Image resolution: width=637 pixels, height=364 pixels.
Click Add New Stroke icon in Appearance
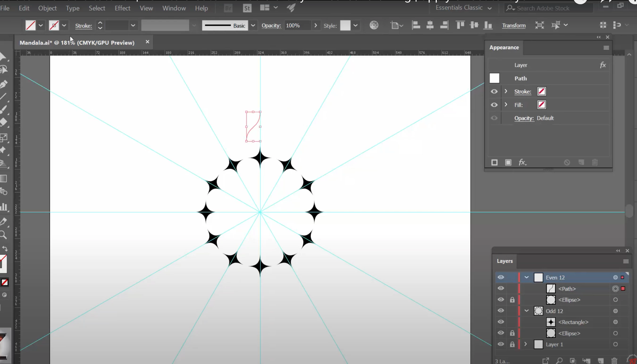click(495, 162)
